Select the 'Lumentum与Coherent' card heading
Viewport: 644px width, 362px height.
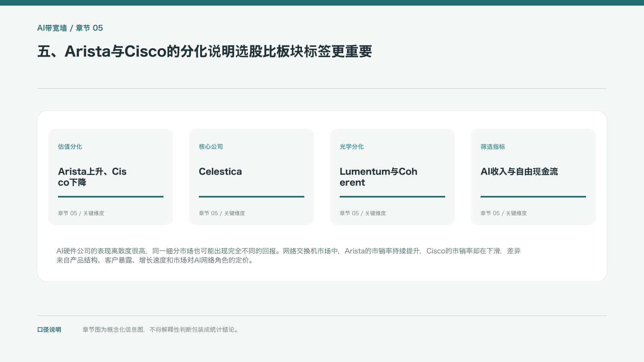pos(378,177)
